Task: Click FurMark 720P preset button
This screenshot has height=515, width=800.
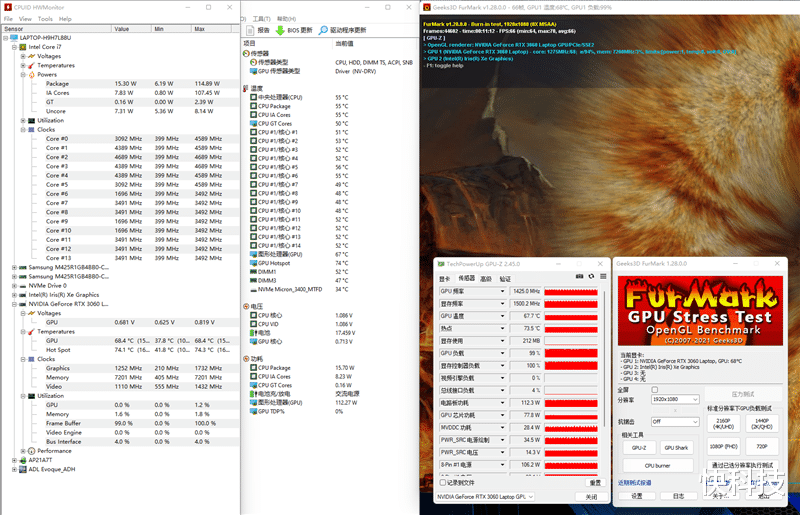Action: tap(762, 446)
